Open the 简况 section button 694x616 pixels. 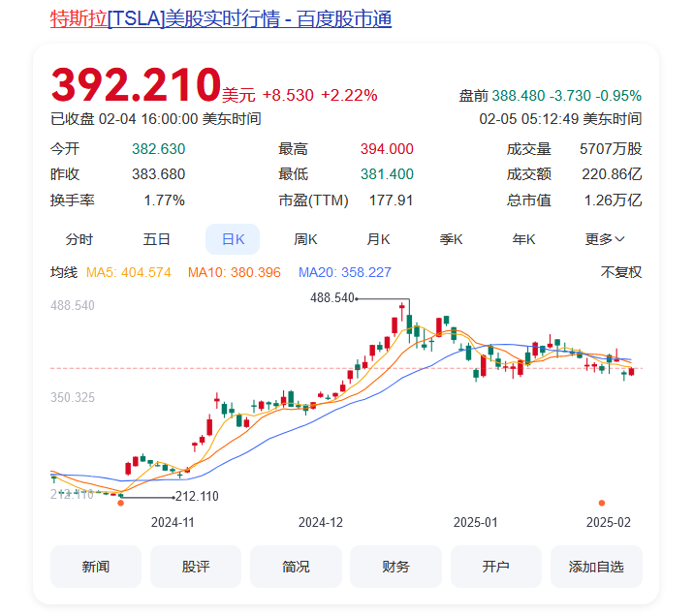(x=296, y=567)
